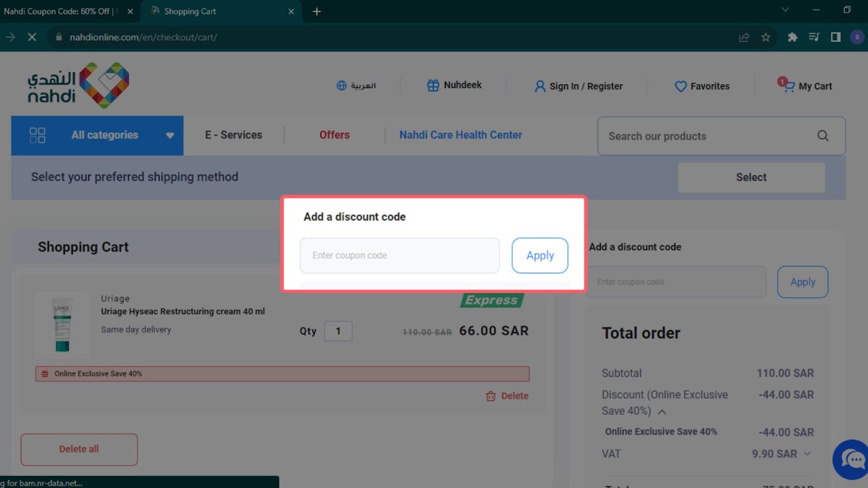Focus highlighted popup coupon code field
The width and height of the screenshot is (868, 488).
399,256
